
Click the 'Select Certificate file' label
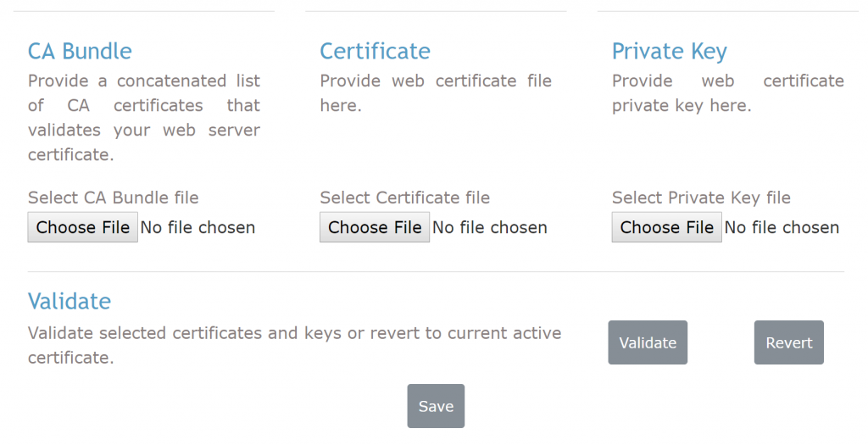pos(404,197)
